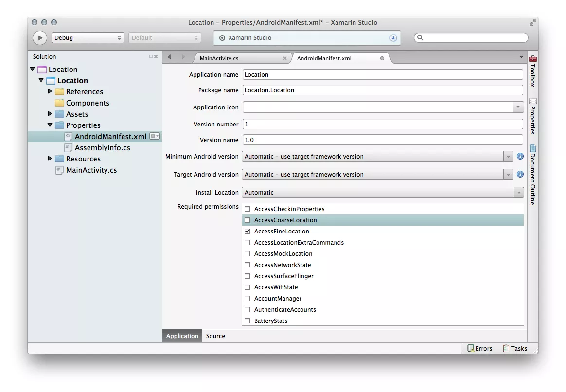This screenshot has height=392, width=566.
Task: Click the Version number field
Action: point(383,124)
